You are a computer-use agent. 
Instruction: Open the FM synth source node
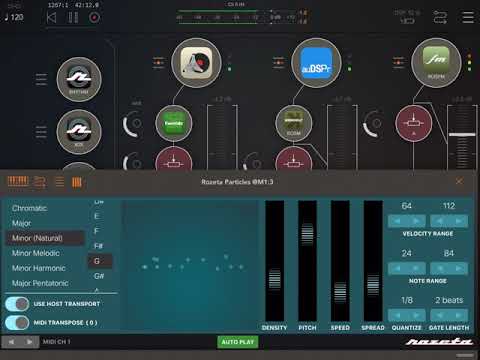tap(436, 63)
